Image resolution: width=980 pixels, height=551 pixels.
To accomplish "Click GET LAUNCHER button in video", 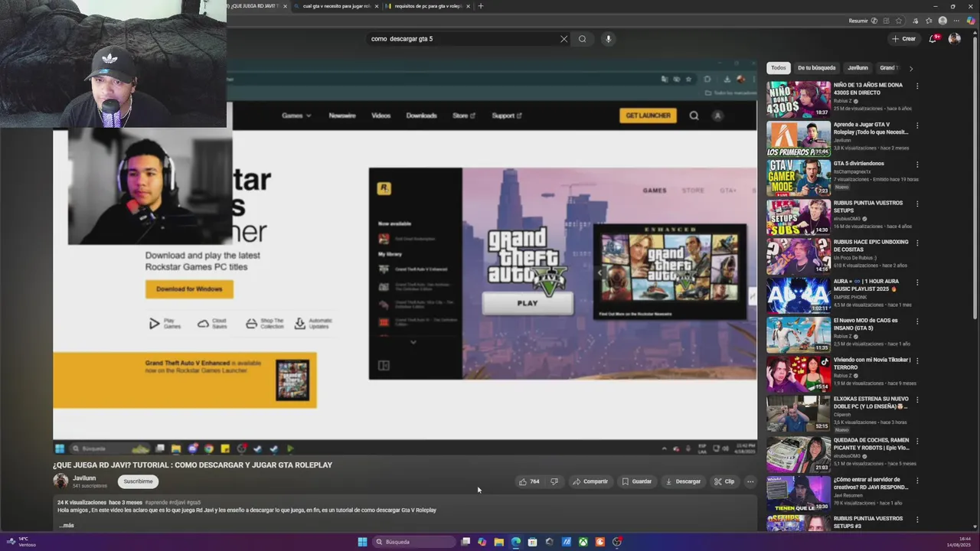I will [648, 116].
